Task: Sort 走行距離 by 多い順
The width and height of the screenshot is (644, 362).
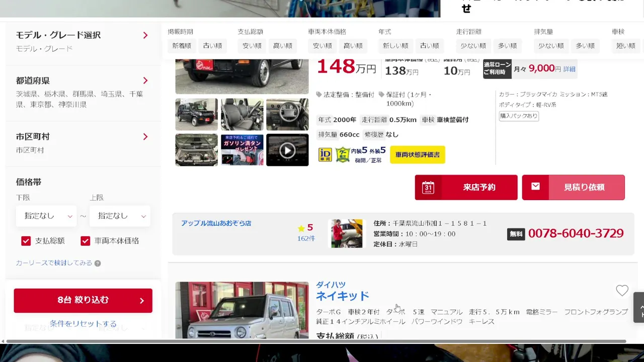Action: [x=508, y=46]
